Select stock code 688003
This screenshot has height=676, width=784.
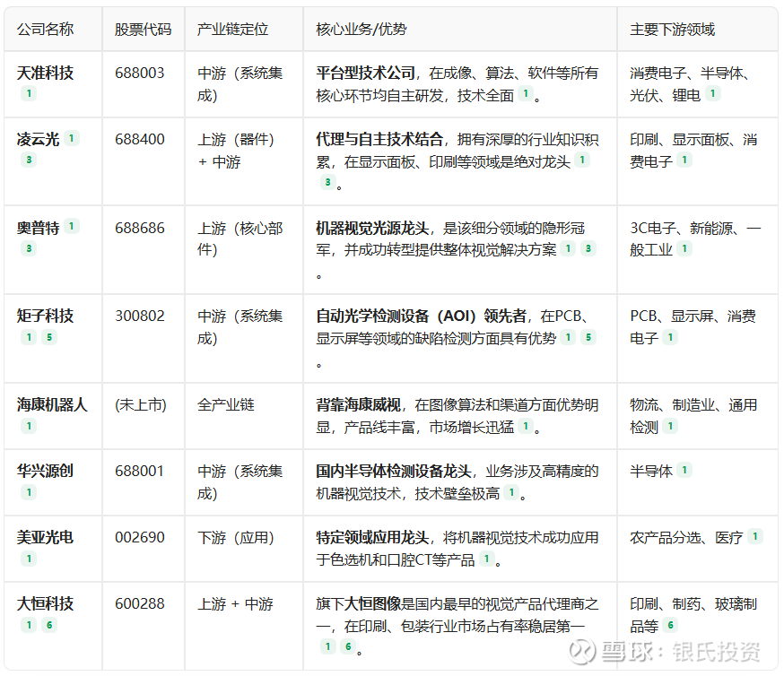coord(140,73)
